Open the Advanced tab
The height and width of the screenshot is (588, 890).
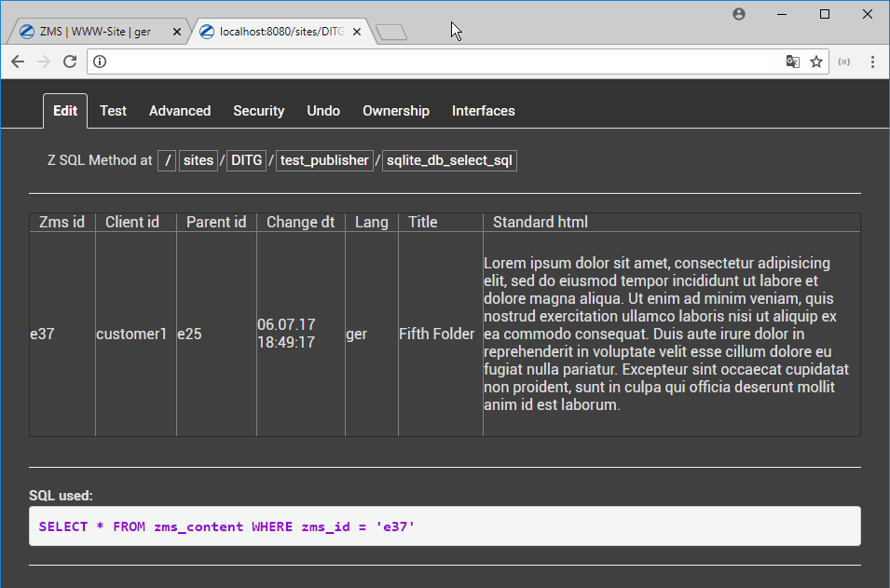click(x=180, y=111)
